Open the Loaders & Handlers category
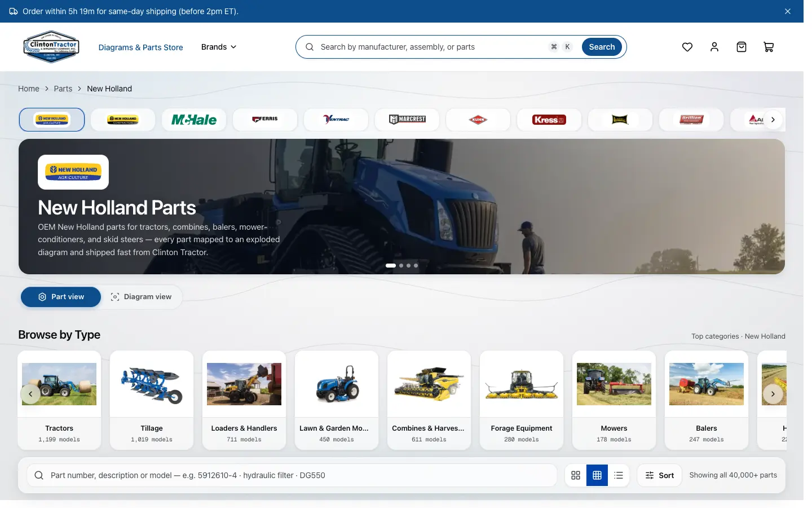 [244, 400]
